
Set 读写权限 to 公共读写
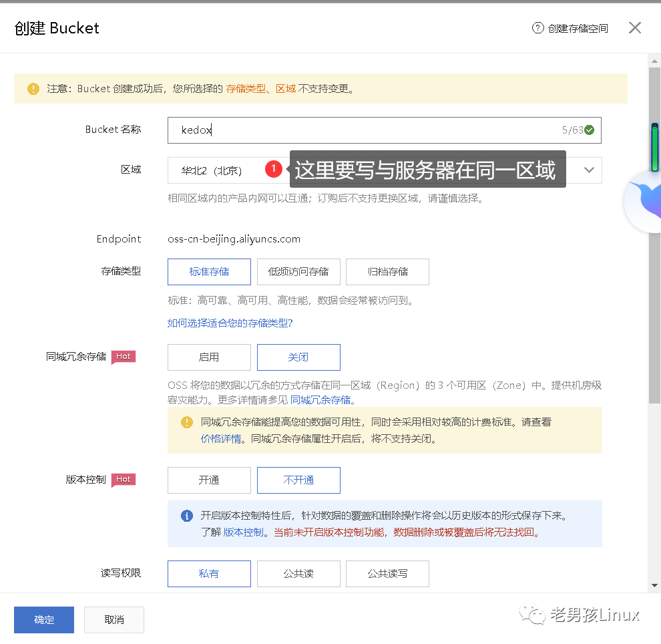[x=387, y=574]
